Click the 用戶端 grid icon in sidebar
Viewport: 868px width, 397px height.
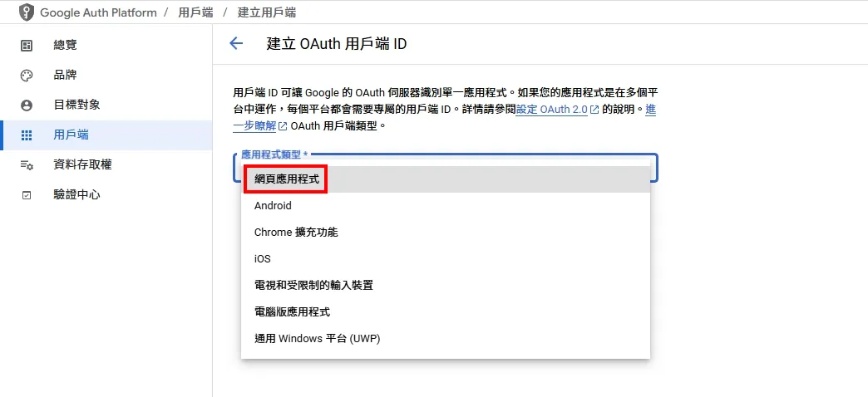pos(27,135)
